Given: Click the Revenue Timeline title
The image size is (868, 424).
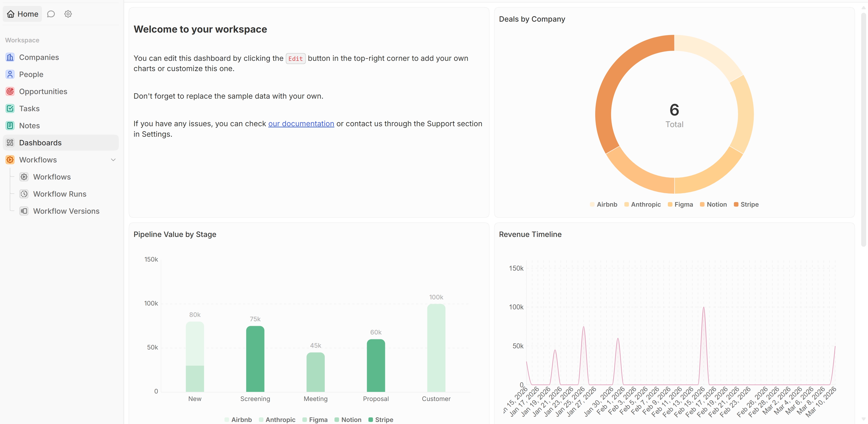Looking at the screenshot, I should [x=530, y=235].
